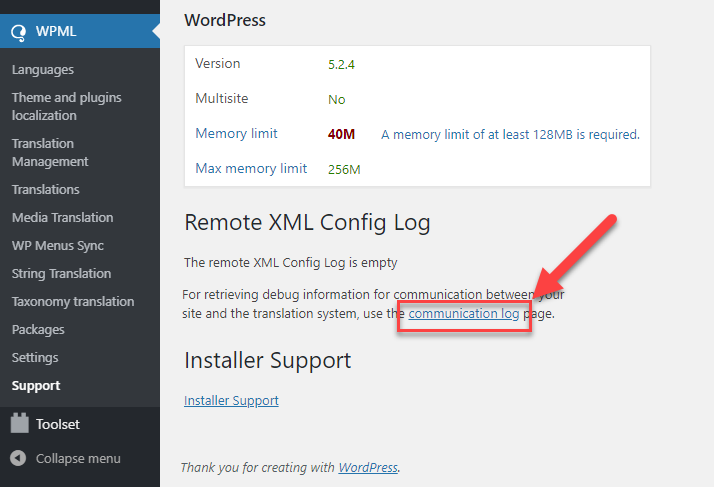Click the Max memory limit label

coord(251,169)
